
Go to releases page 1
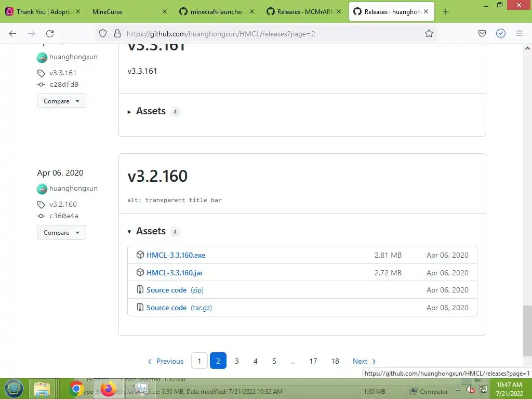[x=199, y=361]
